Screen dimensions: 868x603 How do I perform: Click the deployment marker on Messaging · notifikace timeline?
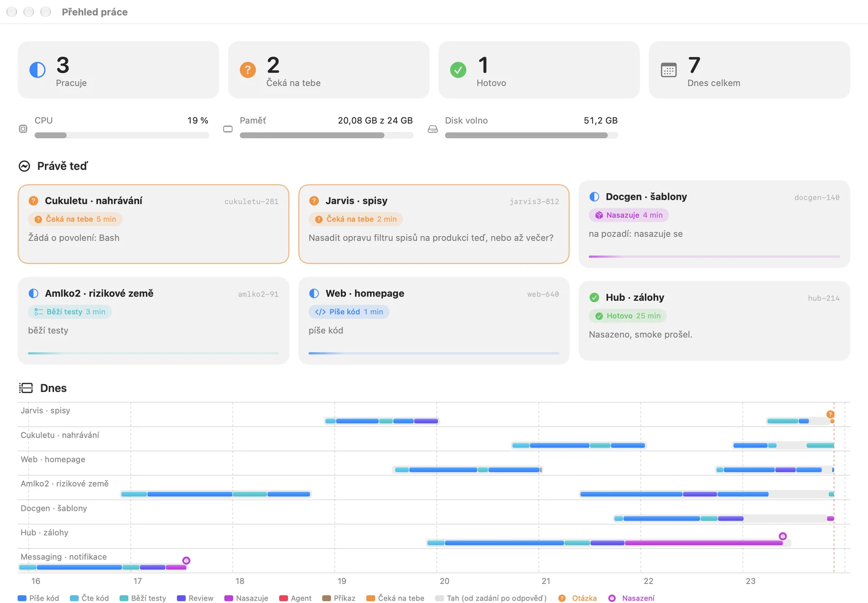(186, 560)
